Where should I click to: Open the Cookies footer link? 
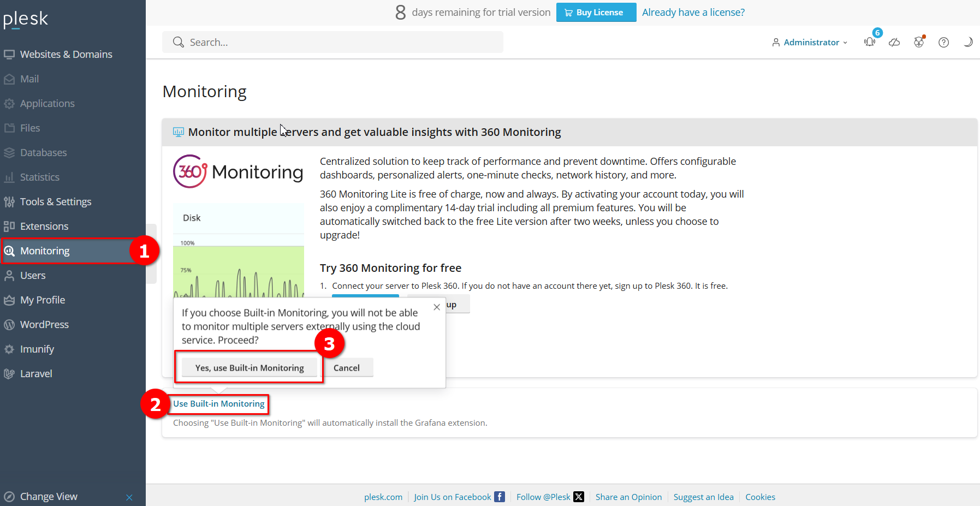tap(760, 497)
